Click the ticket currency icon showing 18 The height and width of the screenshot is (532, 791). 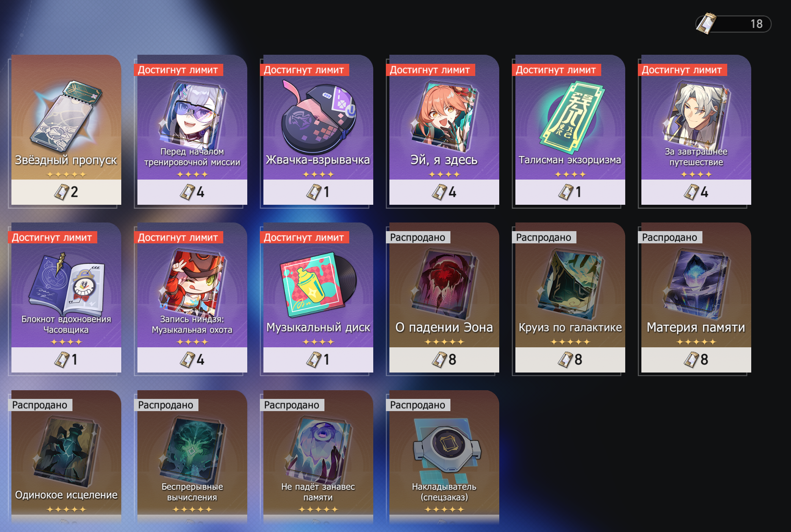706,24
